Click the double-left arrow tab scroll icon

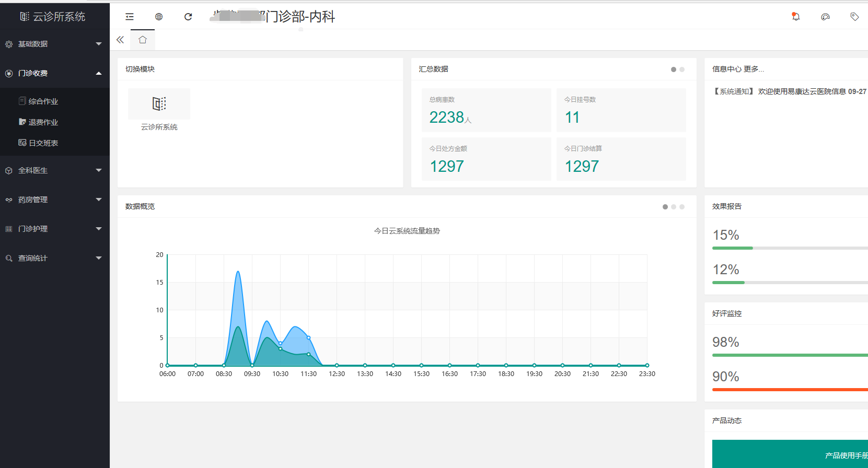[120, 40]
